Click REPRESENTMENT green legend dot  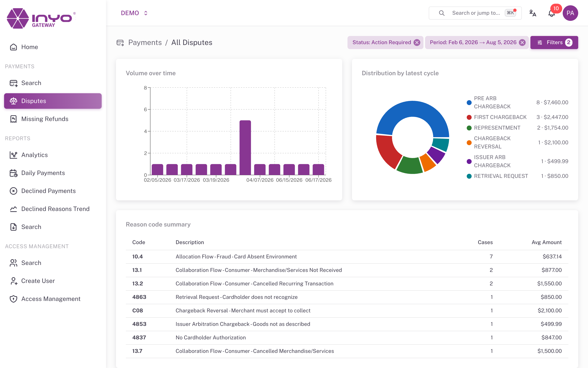click(x=469, y=128)
